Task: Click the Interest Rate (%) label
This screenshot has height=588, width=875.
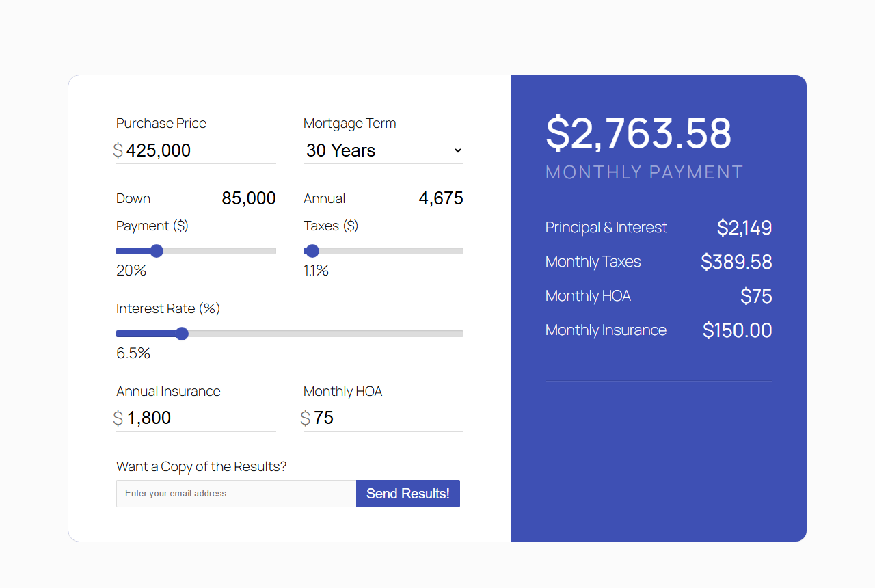Action: (x=168, y=308)
